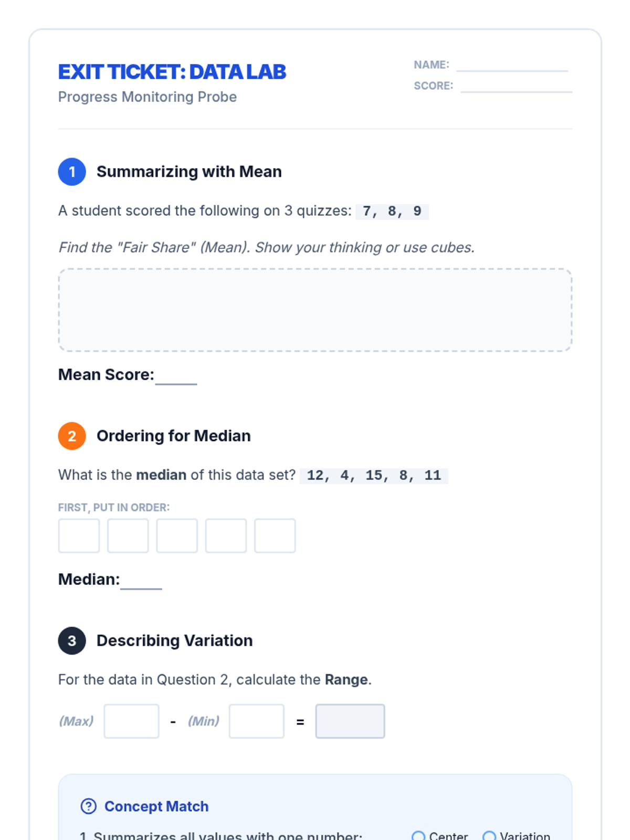The width and height of the screenshot is (630, 840).
Task: Click the first put-in-order box
Action: coord(79,535)
